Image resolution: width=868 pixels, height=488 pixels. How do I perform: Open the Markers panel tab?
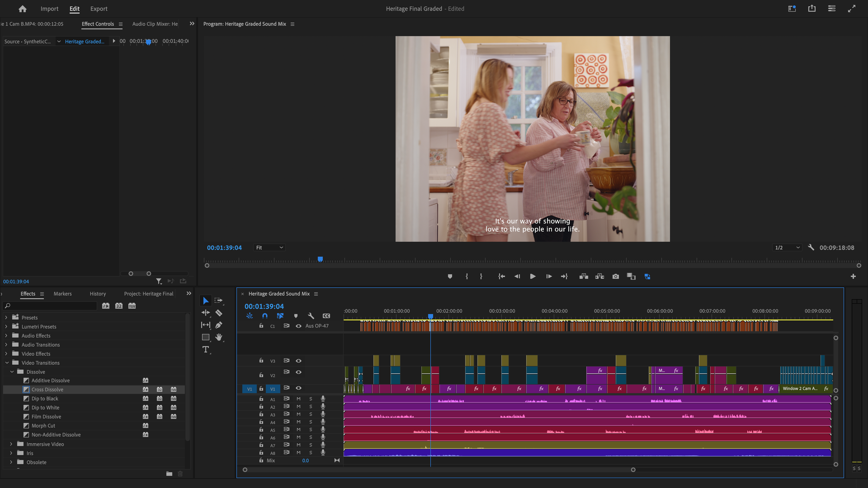point(62,294)
